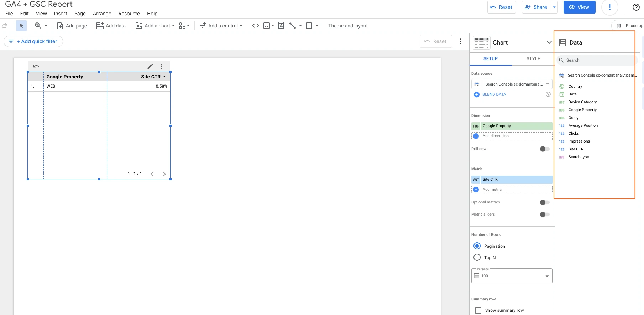Click the redo arrow icon in toolbar

[5, 26]
